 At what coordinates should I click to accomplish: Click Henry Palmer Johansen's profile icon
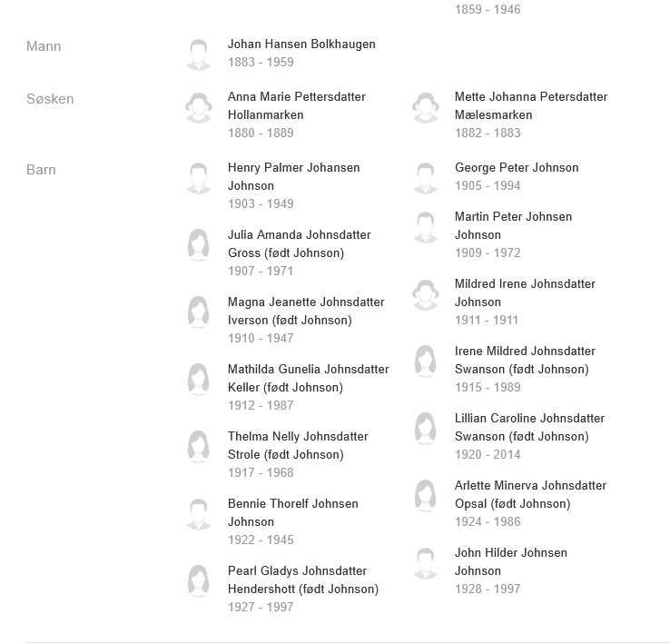[x=199, y=177]
